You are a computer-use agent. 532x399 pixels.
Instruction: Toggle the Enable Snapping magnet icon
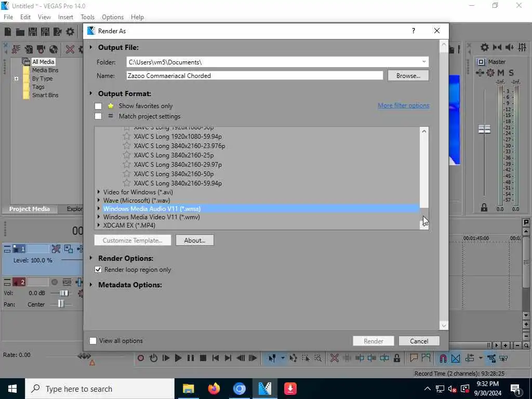pyautogui.click(x=443, y=358)
